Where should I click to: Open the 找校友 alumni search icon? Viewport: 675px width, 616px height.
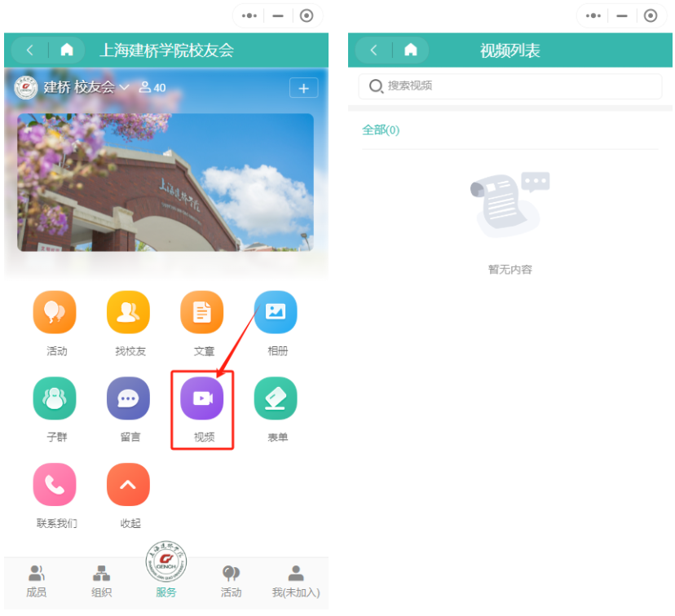tap(128, 312)
